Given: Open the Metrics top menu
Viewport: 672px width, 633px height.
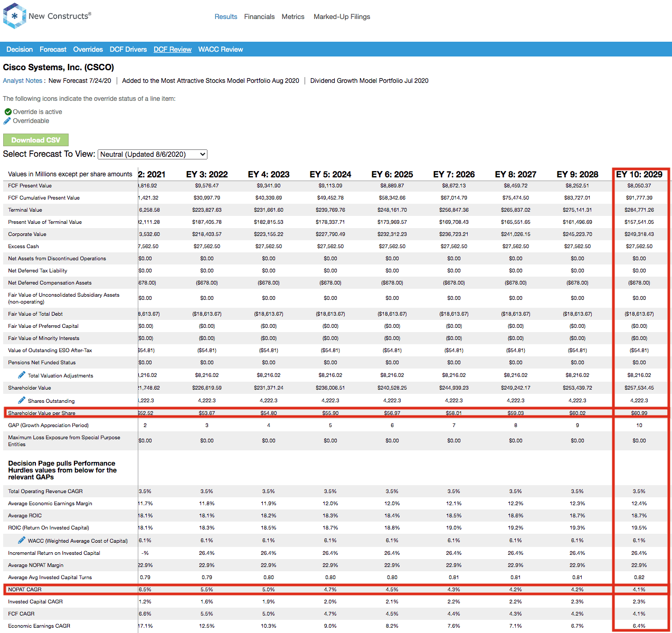Looking at the screenshot, I should [x=293, y=17].
